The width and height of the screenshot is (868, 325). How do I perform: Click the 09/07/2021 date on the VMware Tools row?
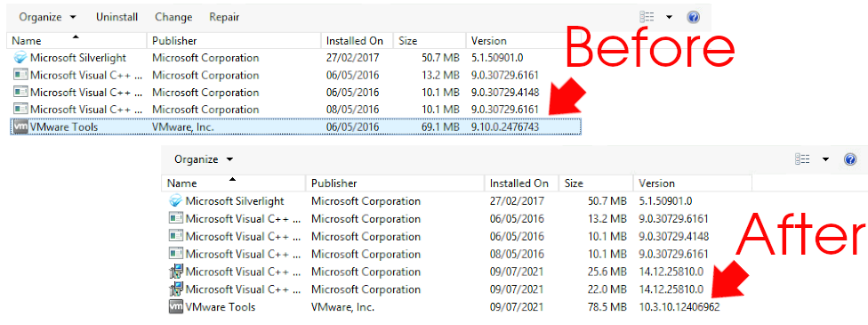coord(517,306)
